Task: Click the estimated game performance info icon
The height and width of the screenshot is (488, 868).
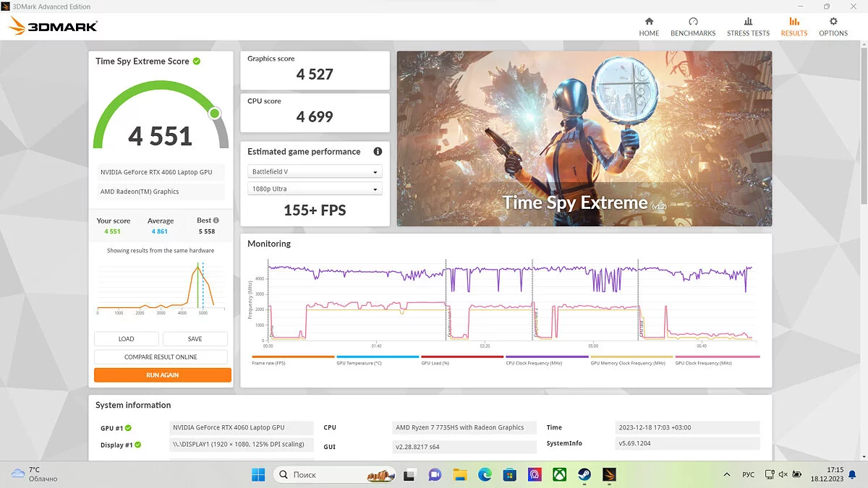Action: (x=377, y=152)
